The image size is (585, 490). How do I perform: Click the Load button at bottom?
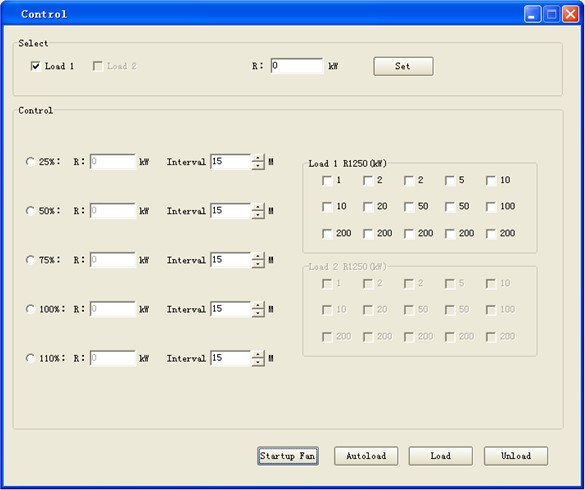441,456
